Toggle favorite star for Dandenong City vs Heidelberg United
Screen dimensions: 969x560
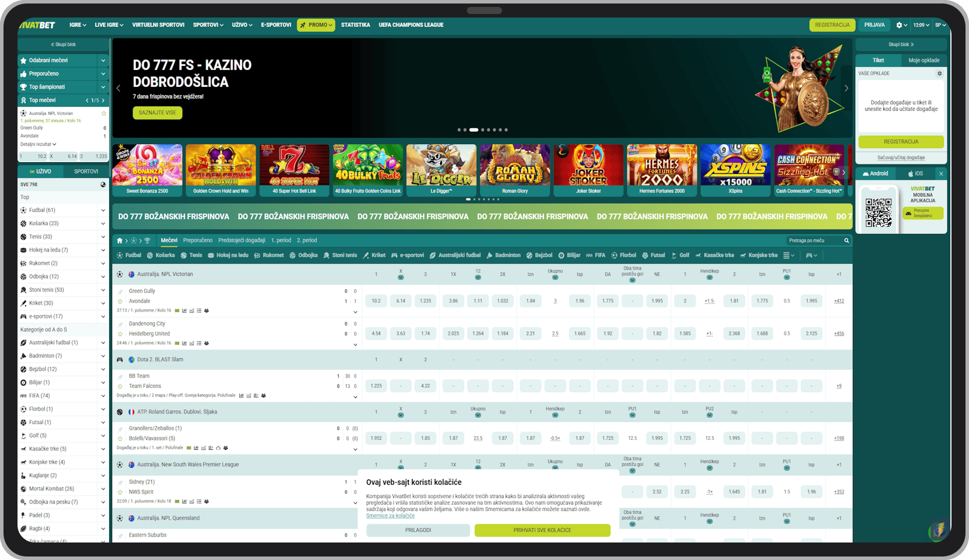[x=120, y=334]
